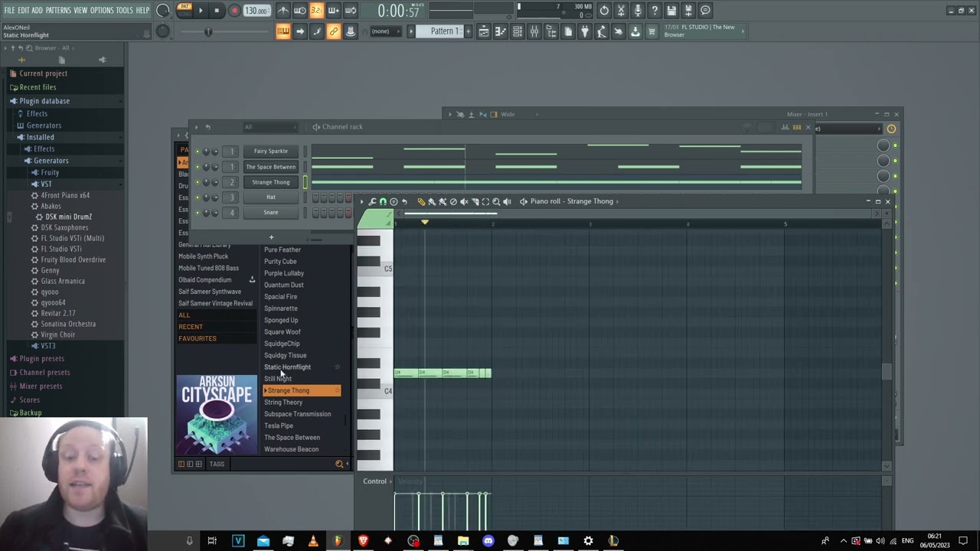Toggle the metronome icon
The image size is (980, 551).
[284, 11]
